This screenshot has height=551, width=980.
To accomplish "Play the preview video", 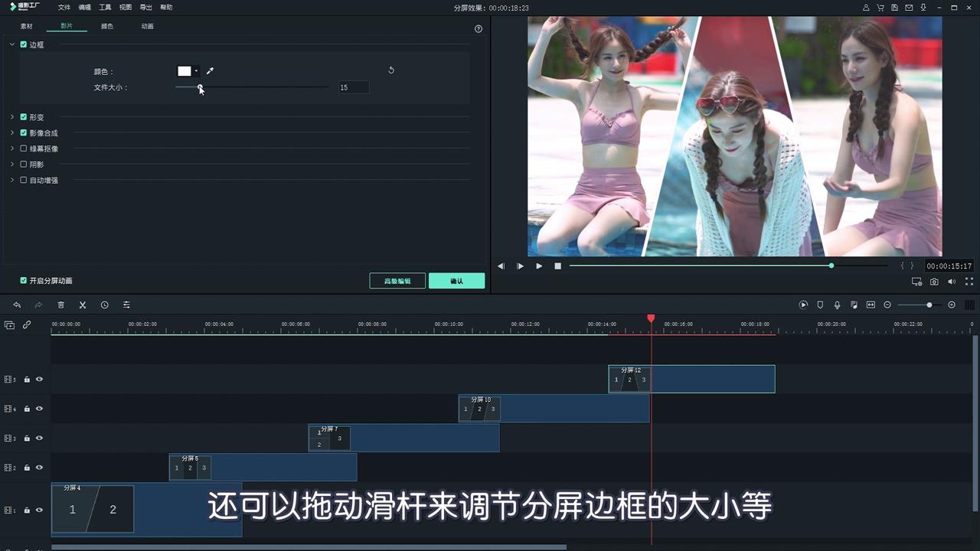I will tap(539, 266).
